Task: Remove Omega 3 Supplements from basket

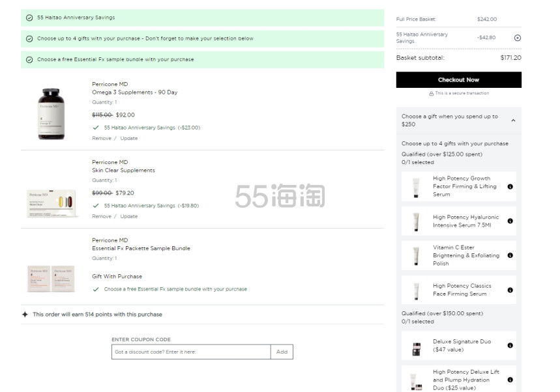Action: (x=102, y=139)
